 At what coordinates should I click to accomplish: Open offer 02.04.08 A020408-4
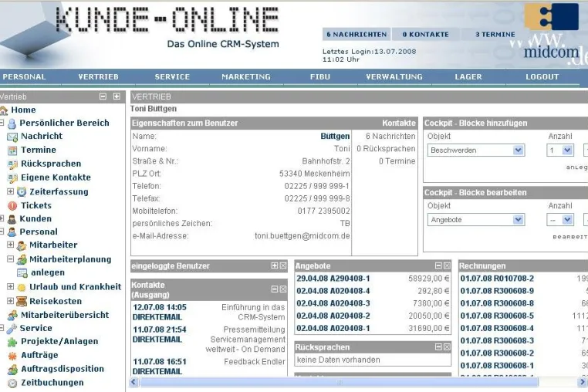click(333, 291)
